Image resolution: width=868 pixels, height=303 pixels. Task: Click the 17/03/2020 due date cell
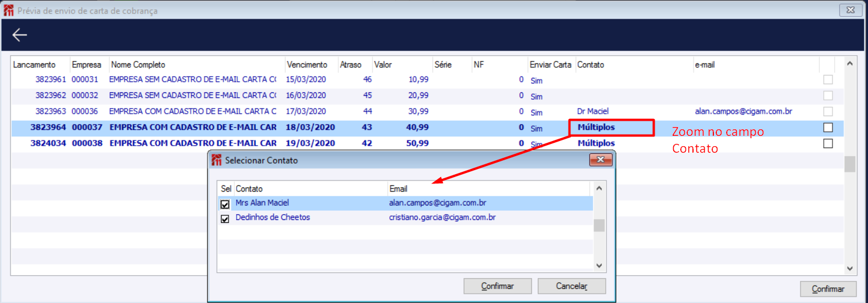tap(306, 111)
